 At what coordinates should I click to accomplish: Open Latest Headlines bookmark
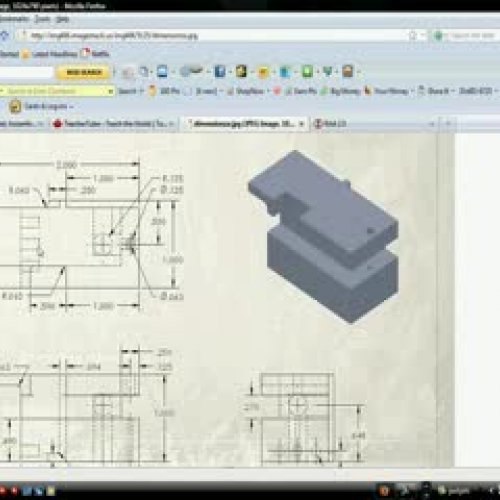coord(50,54)
